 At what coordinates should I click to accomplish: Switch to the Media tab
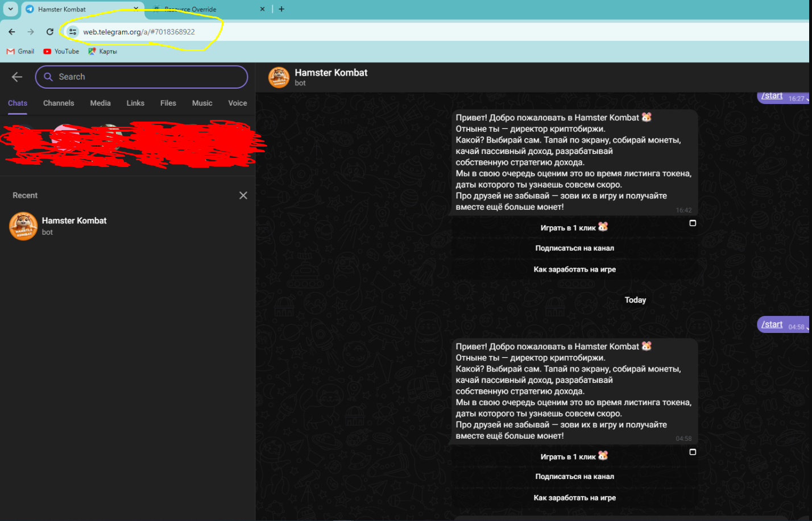(100, 103)
